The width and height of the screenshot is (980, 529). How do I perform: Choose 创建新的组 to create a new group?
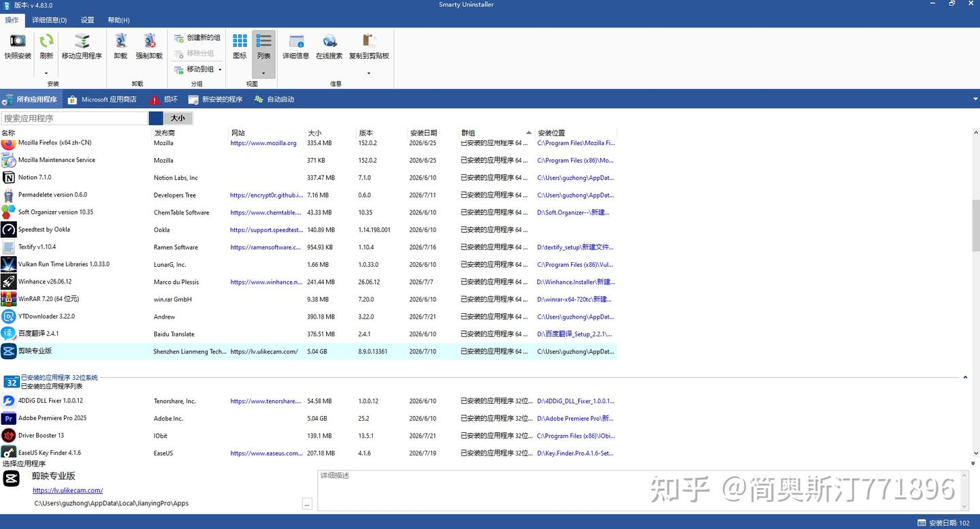[197, 38]
